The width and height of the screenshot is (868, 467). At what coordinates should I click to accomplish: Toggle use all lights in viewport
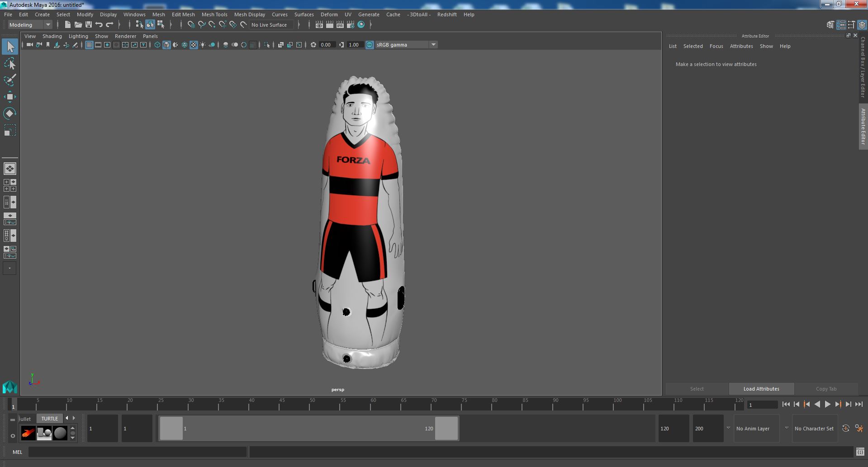tap(203, 45)
